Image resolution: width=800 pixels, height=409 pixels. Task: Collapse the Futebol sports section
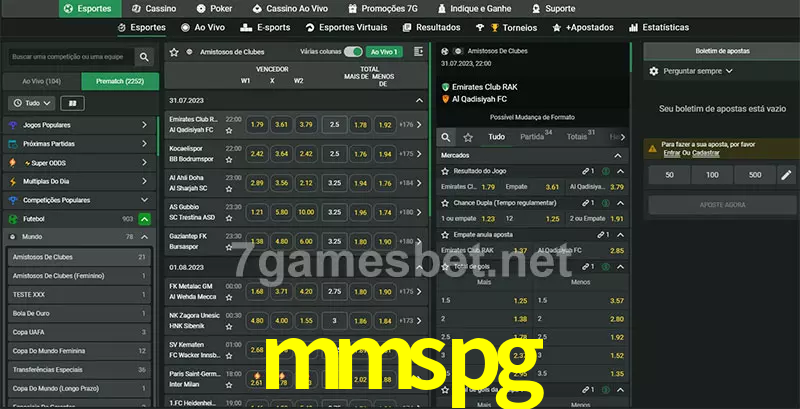144,219
